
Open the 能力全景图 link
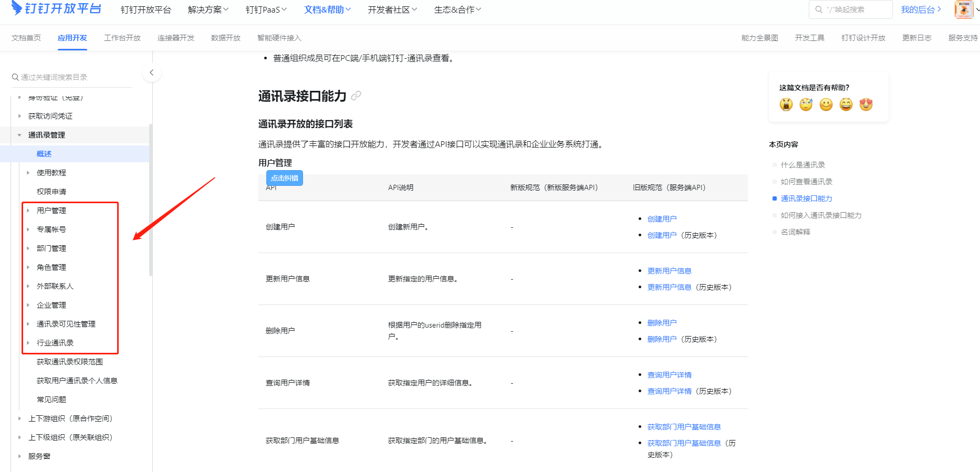760,38
